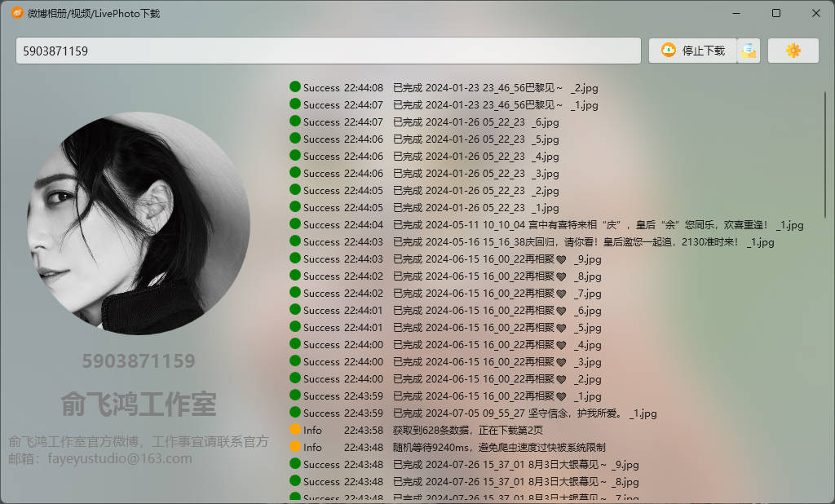This screenshot has height=504, width=835.
Task: Close the Weibo downloader window
Action: [815, 13]
